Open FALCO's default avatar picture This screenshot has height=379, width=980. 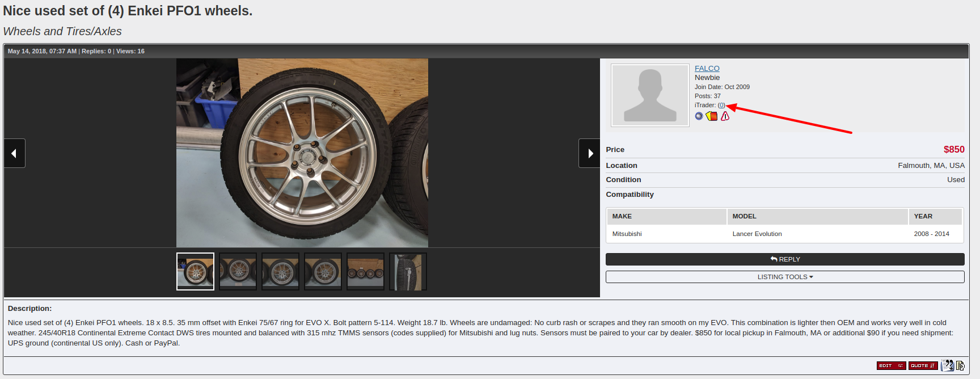tap(650, 95)
